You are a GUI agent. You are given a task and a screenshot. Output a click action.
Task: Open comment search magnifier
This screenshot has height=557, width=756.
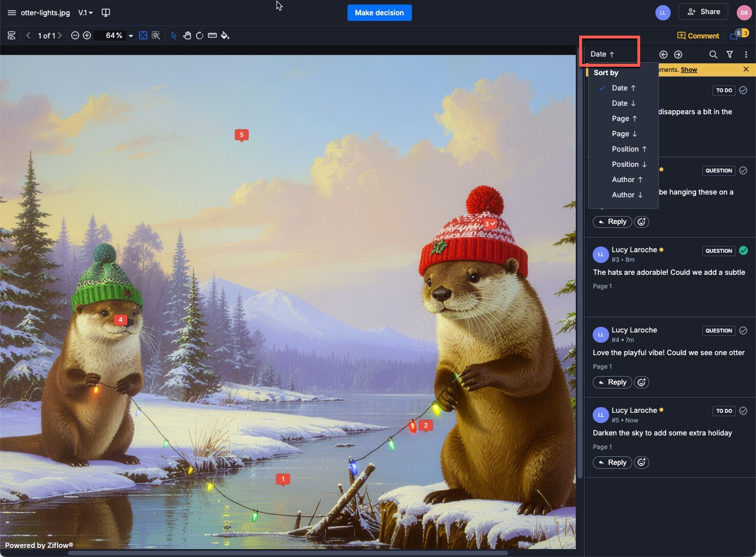click(x=713, y=54)
